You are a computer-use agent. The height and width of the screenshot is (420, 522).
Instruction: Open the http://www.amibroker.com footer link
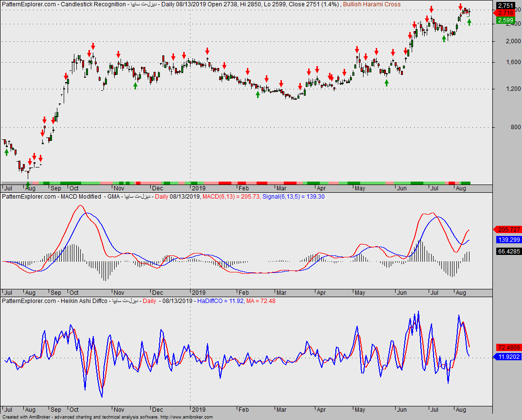pos(187,417)
